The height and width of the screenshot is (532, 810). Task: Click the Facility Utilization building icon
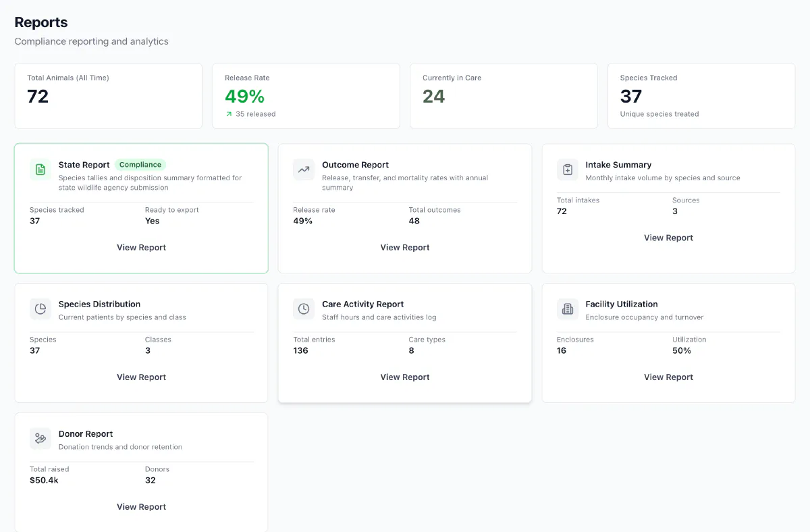(568, 309)
